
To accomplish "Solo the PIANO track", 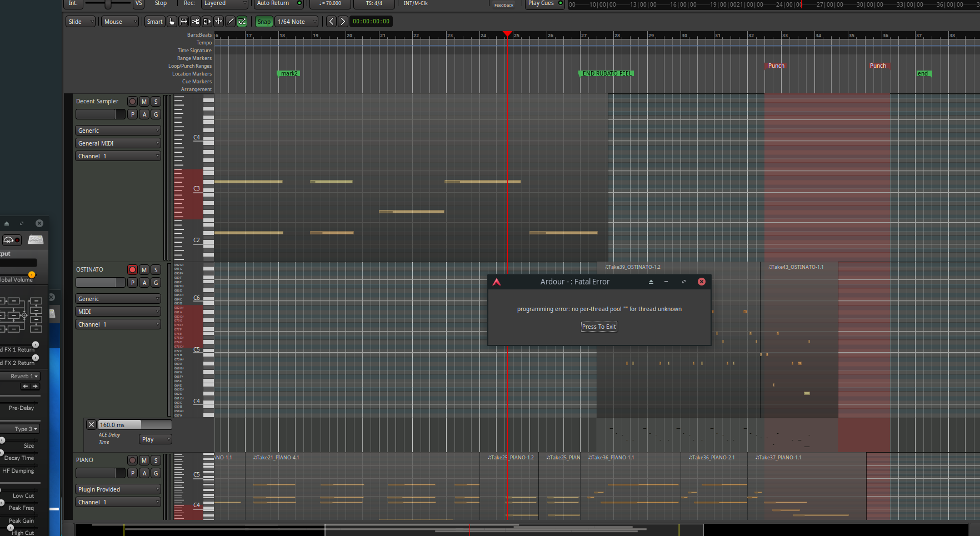I will pos(156,460).
